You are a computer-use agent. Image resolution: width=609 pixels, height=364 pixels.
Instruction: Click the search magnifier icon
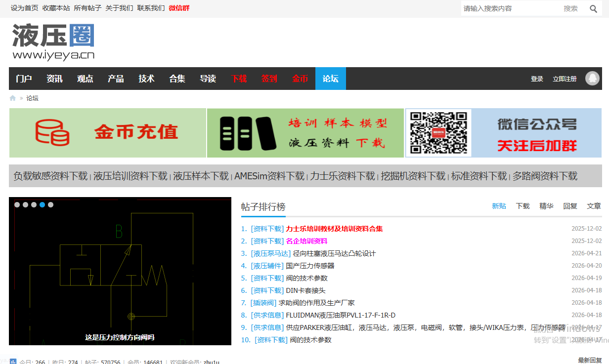[x=593, y=8]
